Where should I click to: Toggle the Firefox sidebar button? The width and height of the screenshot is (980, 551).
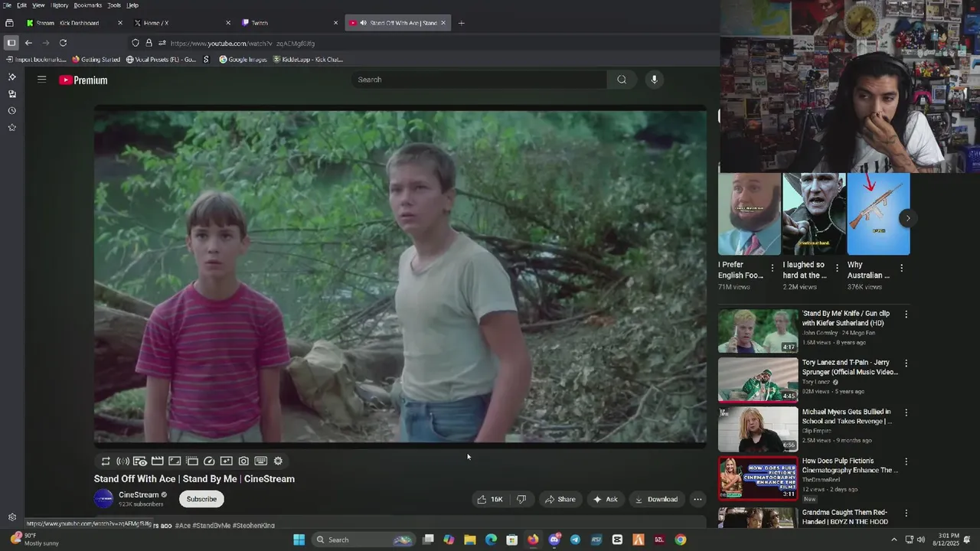11,43
